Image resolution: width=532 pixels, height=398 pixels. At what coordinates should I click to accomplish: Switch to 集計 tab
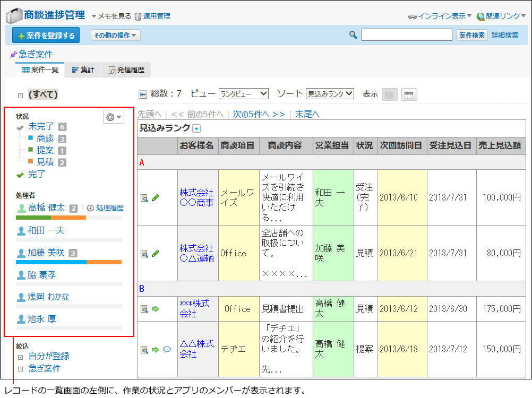(83, 70)
